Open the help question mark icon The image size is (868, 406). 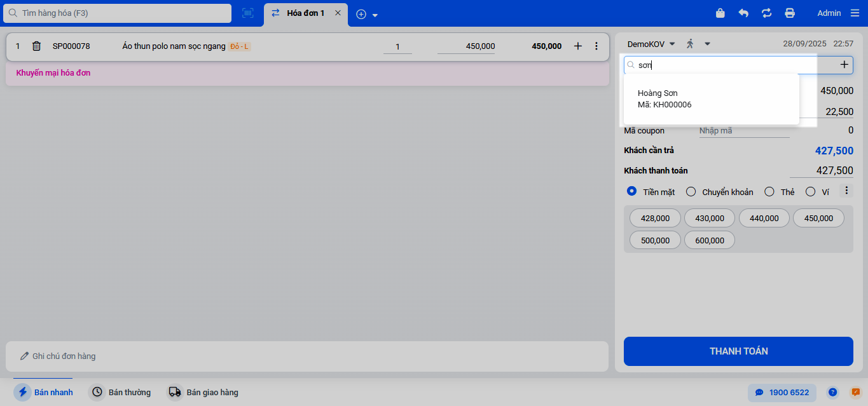click(832, 393)
